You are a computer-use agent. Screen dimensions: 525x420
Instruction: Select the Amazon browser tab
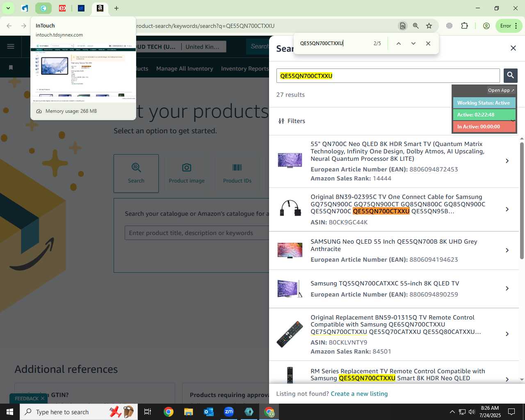[100, 8]
